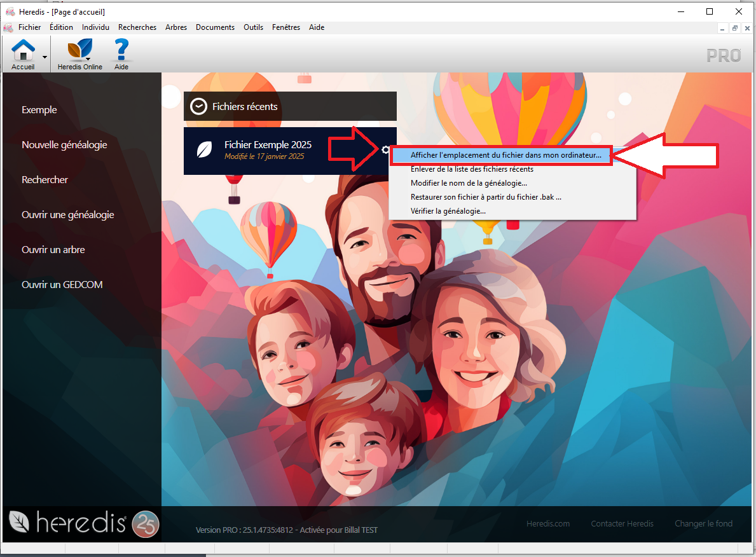Click the Aide question mark icon
The width and height of the screenshot is (756, 557).
121,50
